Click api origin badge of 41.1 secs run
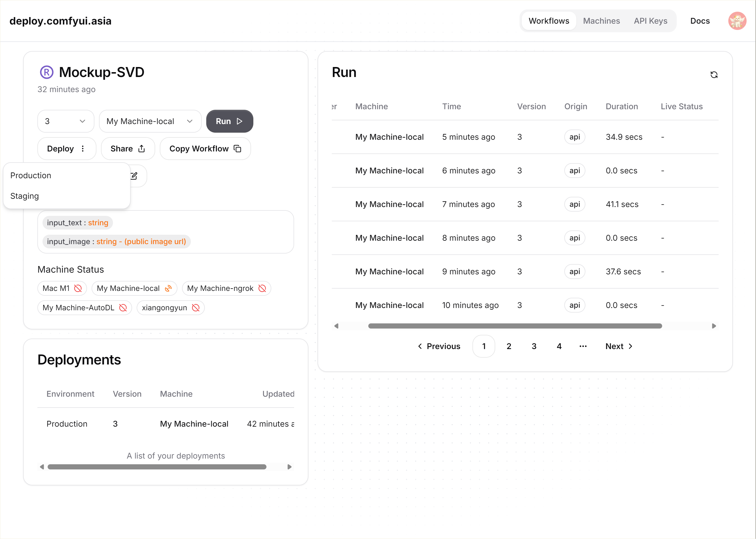 coord(574,204)
